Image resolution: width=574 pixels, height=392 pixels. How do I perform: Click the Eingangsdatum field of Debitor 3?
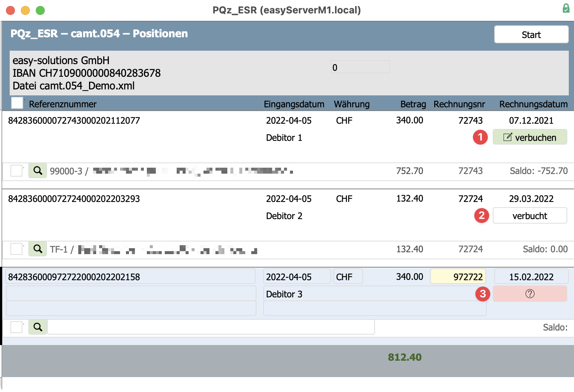(x=297, y=276)
